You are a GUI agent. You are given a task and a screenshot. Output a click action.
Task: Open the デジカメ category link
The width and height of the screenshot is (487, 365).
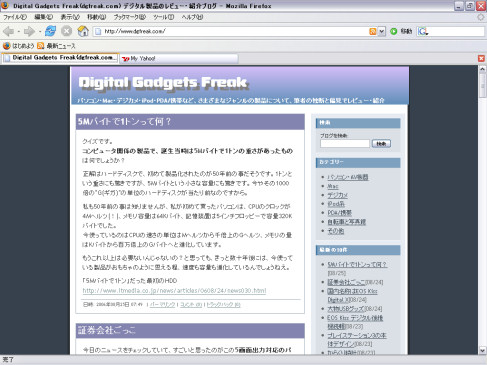pos(337,195)
